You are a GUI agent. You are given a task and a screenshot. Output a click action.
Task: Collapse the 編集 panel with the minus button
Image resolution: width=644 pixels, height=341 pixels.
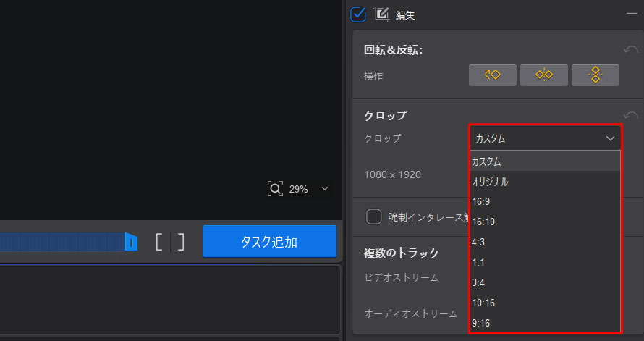pyautogui.click(x=632, y=14)
